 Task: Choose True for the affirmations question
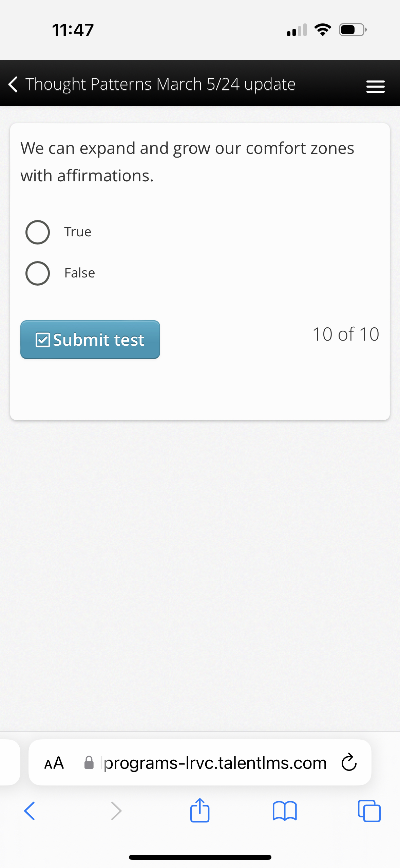[x=38, y=232]
